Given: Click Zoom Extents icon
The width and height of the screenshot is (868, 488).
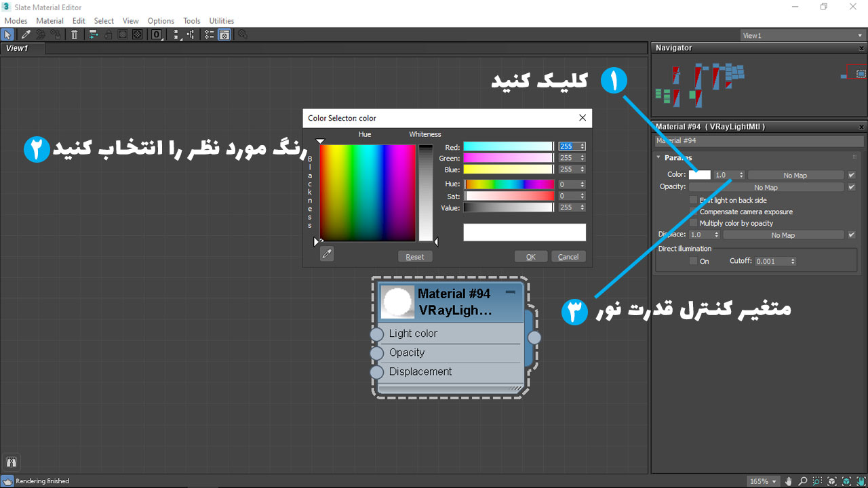Looking at the screenshot, I should tap(832, 481).
